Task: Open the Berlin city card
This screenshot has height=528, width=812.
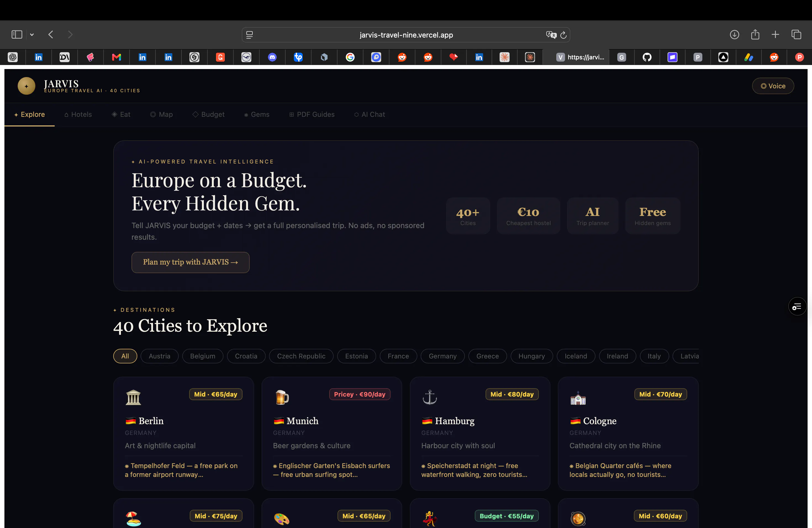Action: 184,434
